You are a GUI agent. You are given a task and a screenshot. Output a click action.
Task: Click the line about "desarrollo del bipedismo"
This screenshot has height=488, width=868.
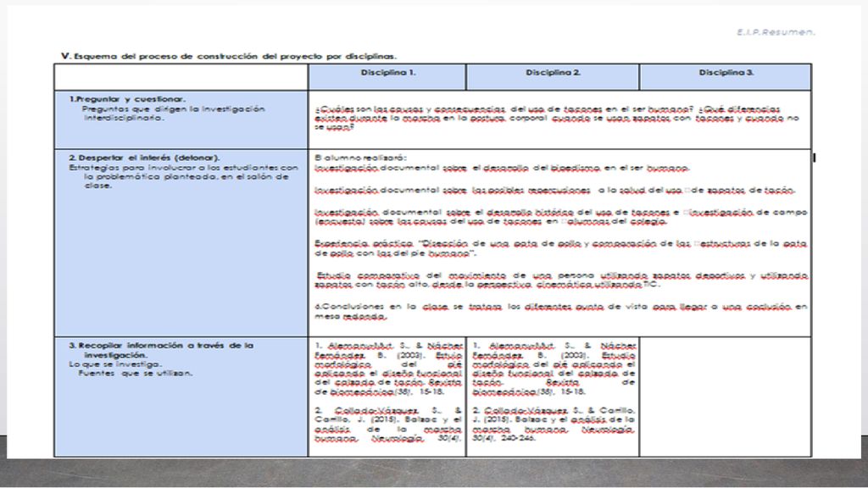click(x=502, y=168)
